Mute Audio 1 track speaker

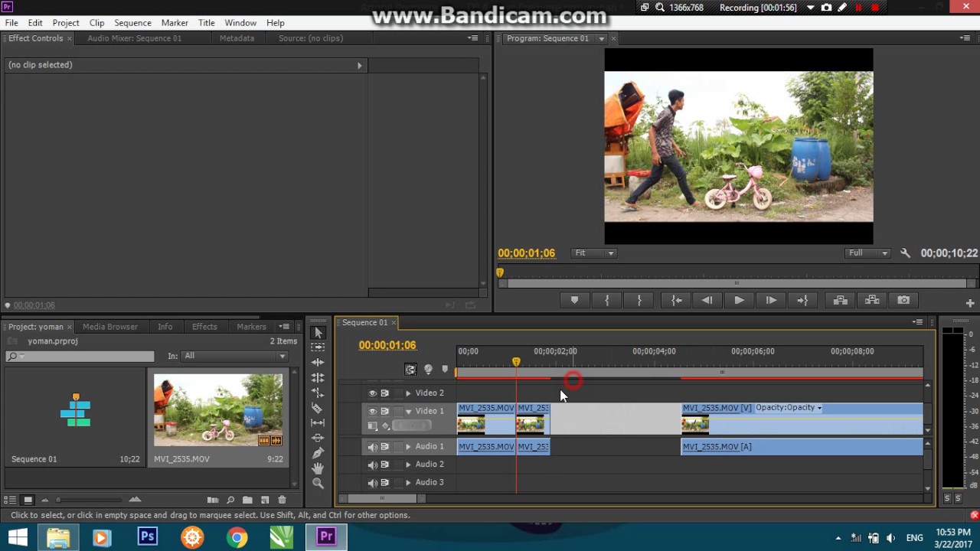click(373, 447)
